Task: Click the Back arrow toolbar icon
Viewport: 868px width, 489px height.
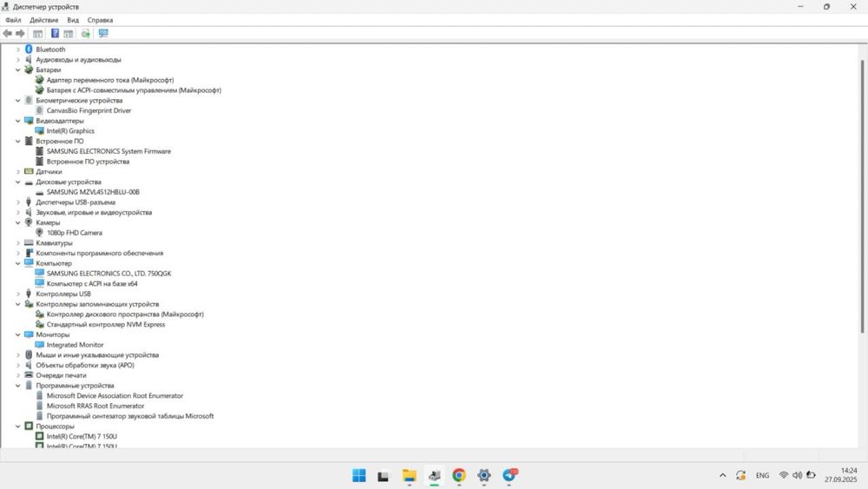Action: pos(7,34)
